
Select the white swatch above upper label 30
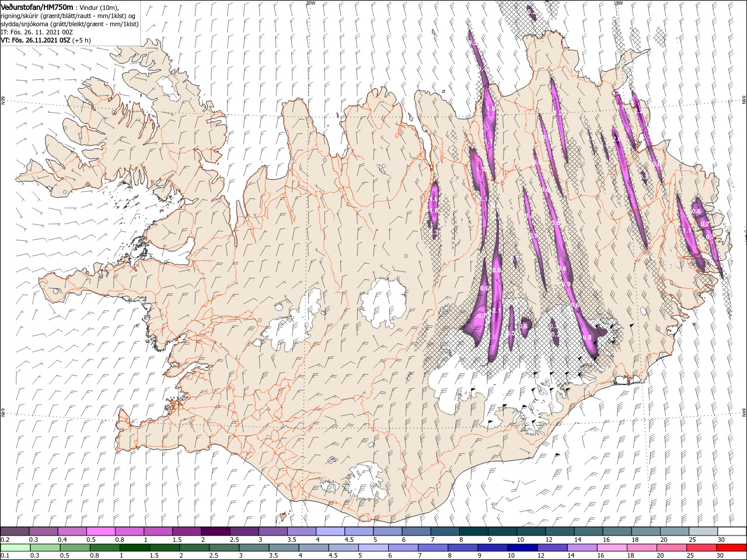pos(732,531)
